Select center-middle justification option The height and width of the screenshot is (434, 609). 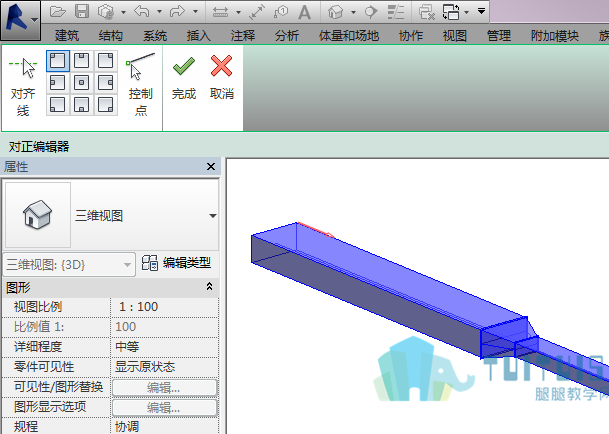pos(82,82)
